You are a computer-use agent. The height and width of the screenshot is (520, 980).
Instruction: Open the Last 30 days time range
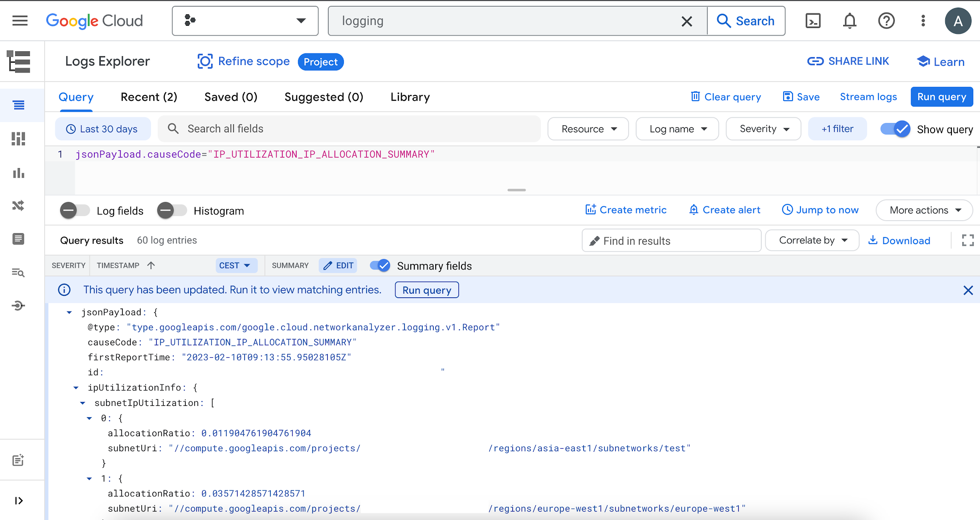[103, 129]
